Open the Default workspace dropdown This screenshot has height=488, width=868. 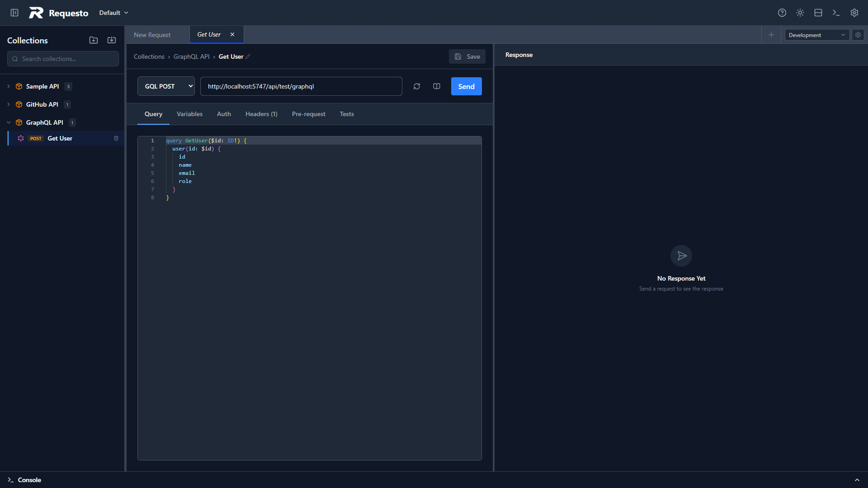coord(114,13)
